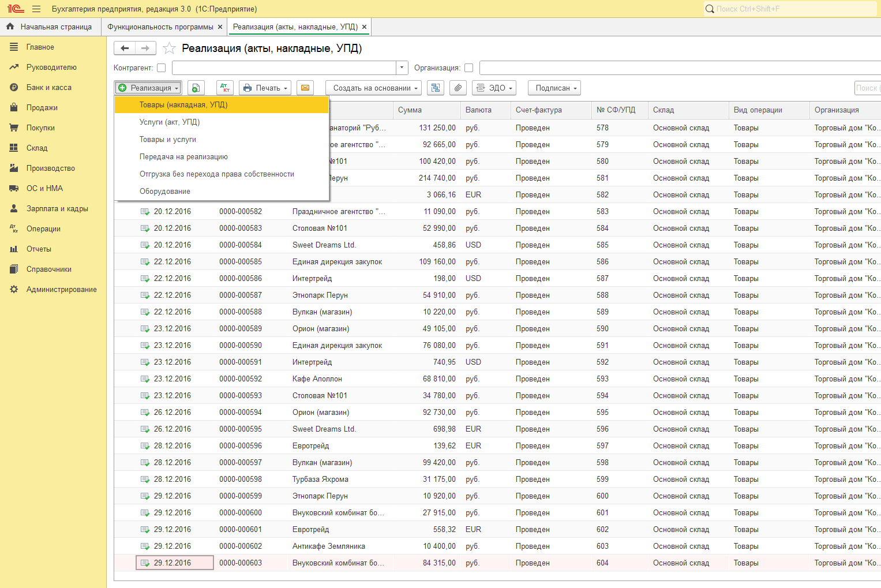Open the main hamburger menu
Image resolution: width=881 pixels, height=588 pixels.
[36, 9]
